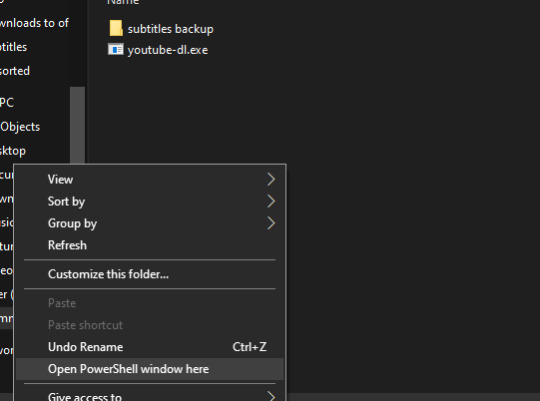This screenshot has width=540, height=401.
Task: Expand the Group by submenu arrow
Action: click(x=271, y=223)
